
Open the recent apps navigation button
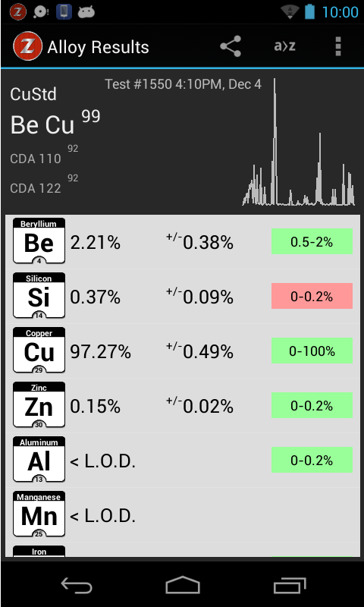coord(290,585)
